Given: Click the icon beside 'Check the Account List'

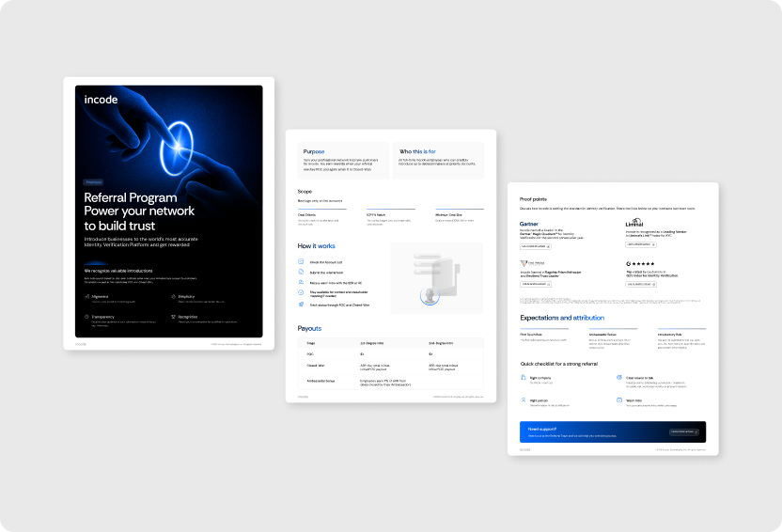Looking at the screenshot, I should coord(301,261).
